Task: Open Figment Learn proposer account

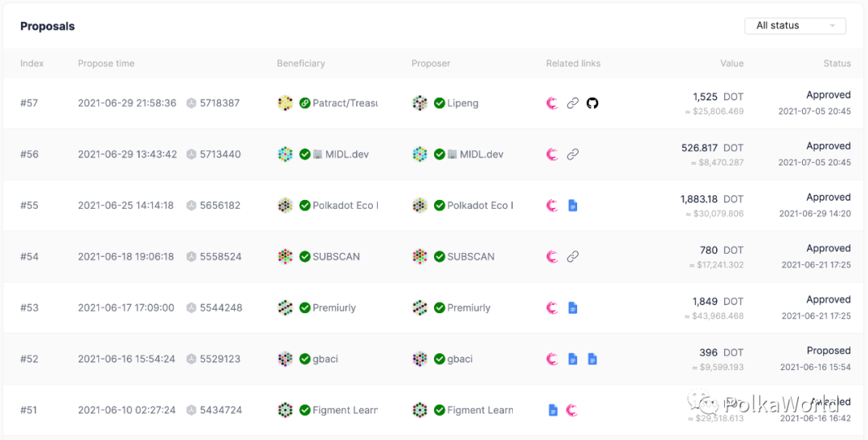Action: tap(480, 410)
